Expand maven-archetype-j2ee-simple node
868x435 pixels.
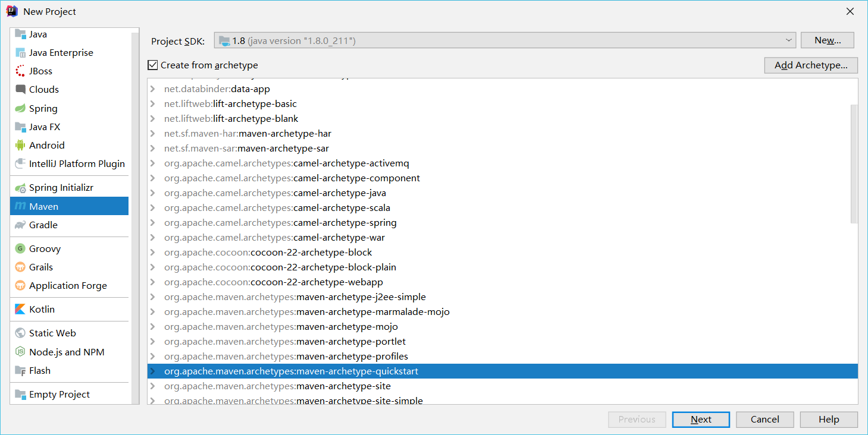point(153,297)
